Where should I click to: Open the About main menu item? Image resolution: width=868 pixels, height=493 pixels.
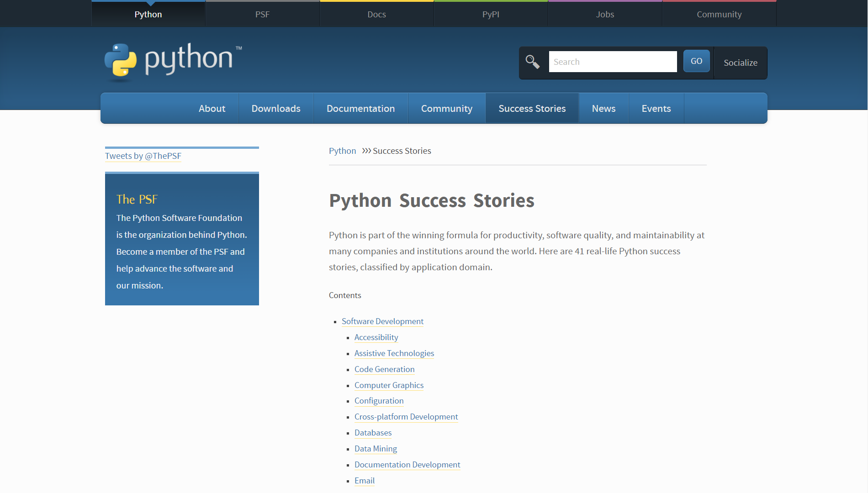click(212, 109)
